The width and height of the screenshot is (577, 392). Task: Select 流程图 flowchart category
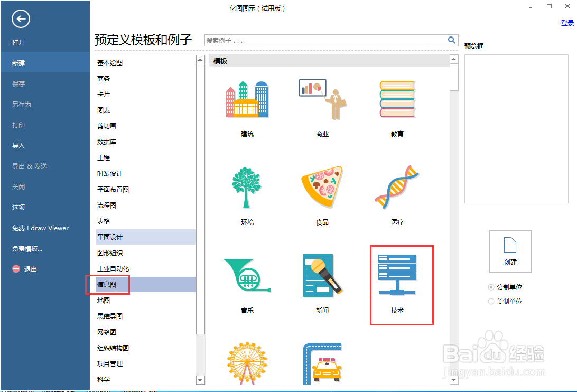[x=145, y=205]
